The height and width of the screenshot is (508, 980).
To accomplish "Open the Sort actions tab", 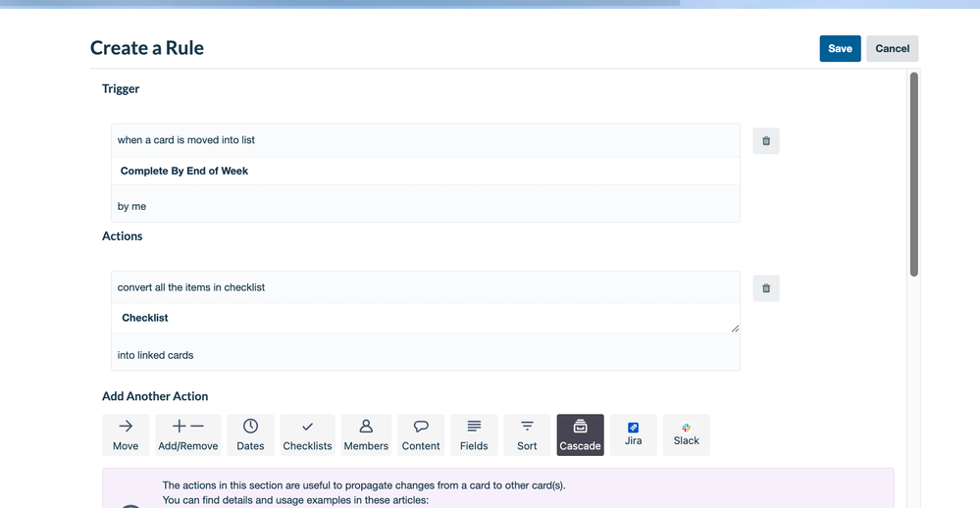I will pyautogui.click(x=527, y=434).
